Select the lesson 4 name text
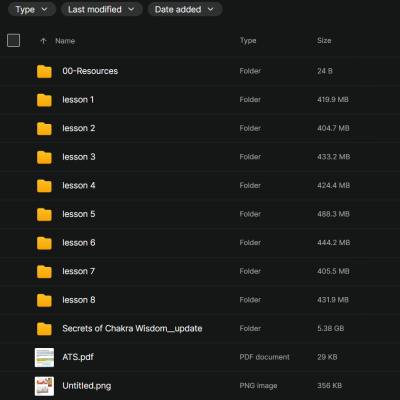The image size is (400, 400). (79, 186)
